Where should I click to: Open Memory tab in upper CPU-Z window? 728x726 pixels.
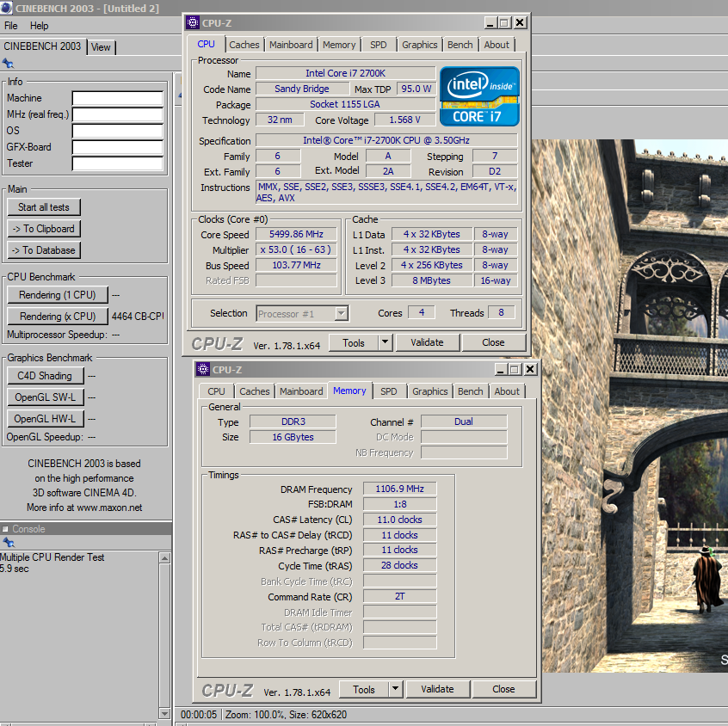339,45
